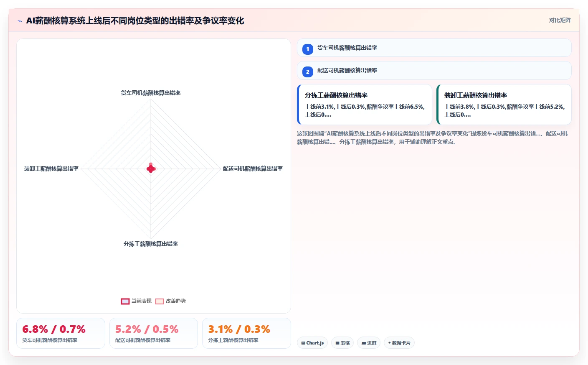
Task: Click 上线前3.8% description in 装卸工 card
Action: [x=504, y=111]
